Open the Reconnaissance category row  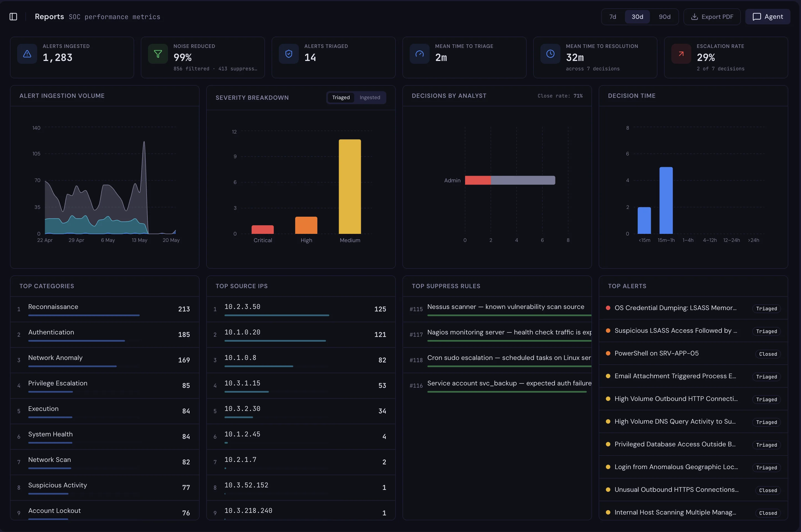pyautogui.click(x=104, y=309)
